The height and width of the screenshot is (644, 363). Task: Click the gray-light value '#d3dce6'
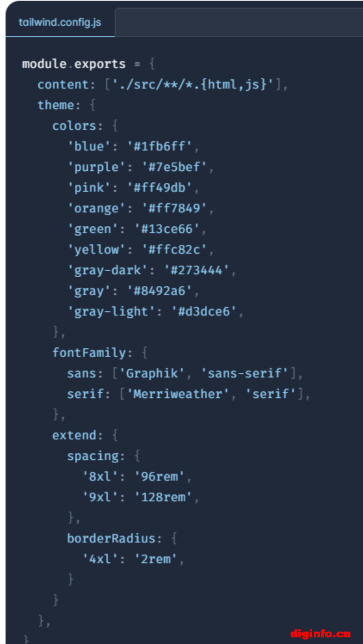204,311
